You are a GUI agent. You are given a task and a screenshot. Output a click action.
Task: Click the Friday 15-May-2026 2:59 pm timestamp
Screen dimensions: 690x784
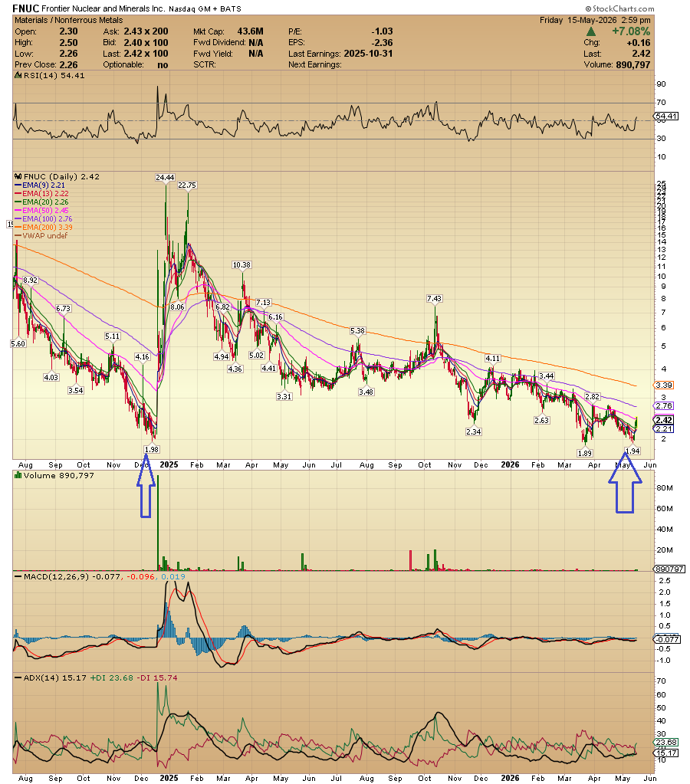click(595, 20)
